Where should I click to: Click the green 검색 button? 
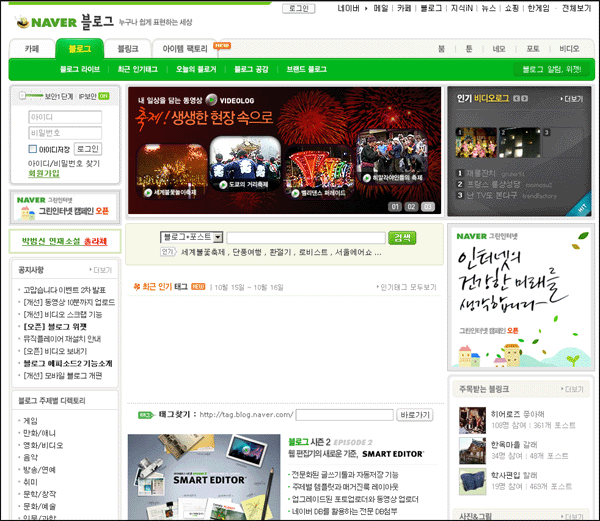click(402, 238)
